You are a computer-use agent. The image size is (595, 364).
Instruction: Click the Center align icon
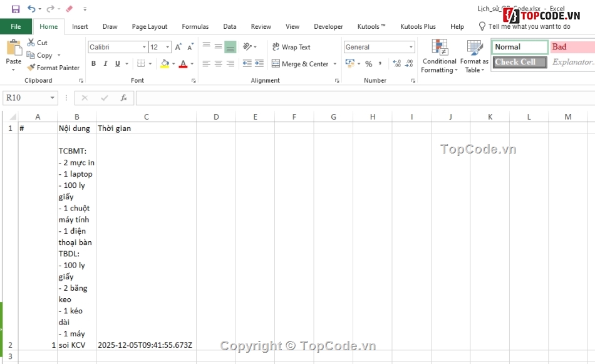click(x=218, y=64)
